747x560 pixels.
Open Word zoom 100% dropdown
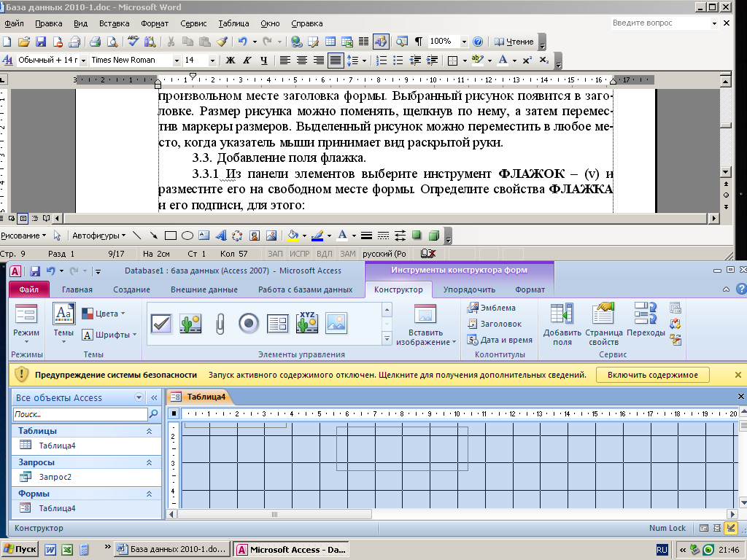coord(463,42)
